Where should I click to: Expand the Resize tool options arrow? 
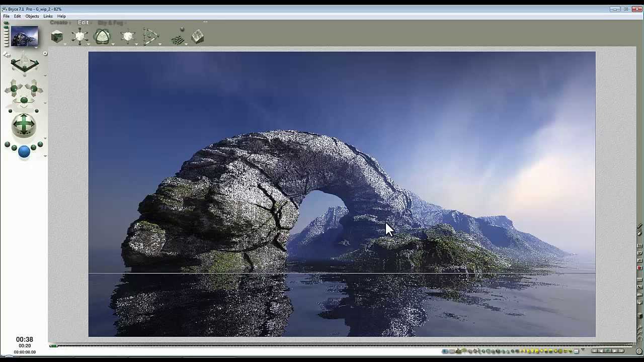click(x=89, y=44)
